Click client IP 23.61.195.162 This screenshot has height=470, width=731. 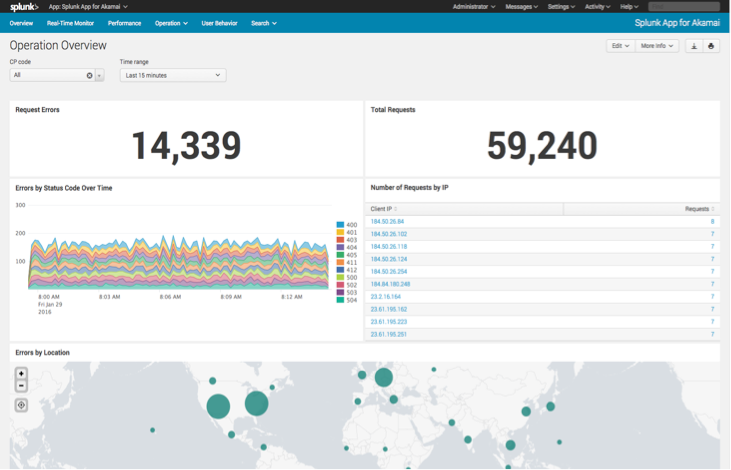[x=389, y=309]
